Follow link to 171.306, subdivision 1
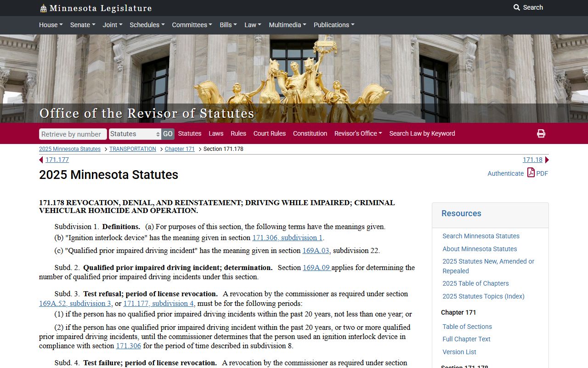Image resolution: width=588 pixels, height=368 pixels. tap(288, 238)
